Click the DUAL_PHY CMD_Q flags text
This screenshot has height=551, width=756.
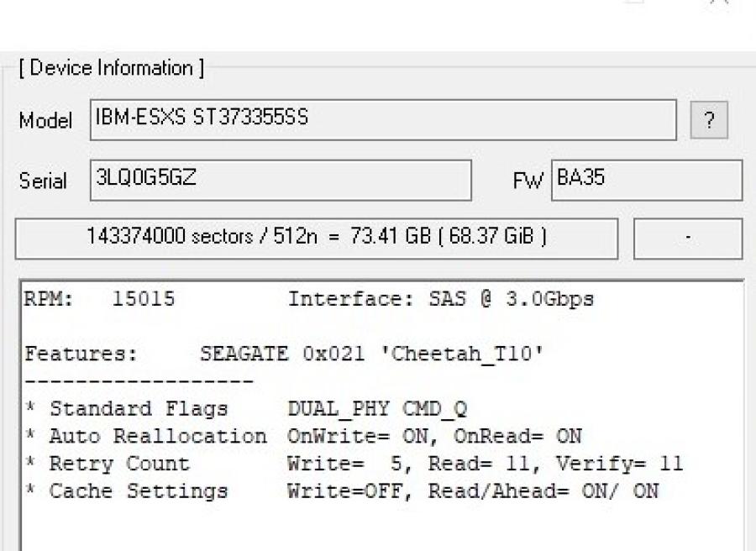pyautogui.click(x=377, y=409)
